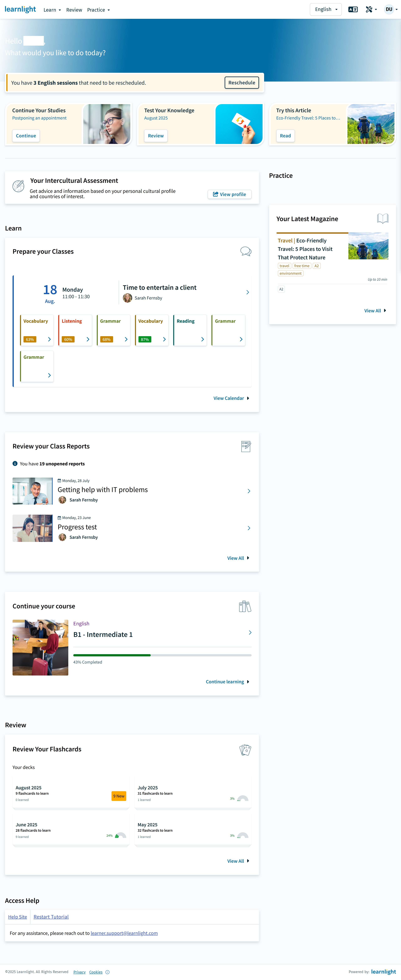Open the Practice menu in navbar

click(98, 10)
